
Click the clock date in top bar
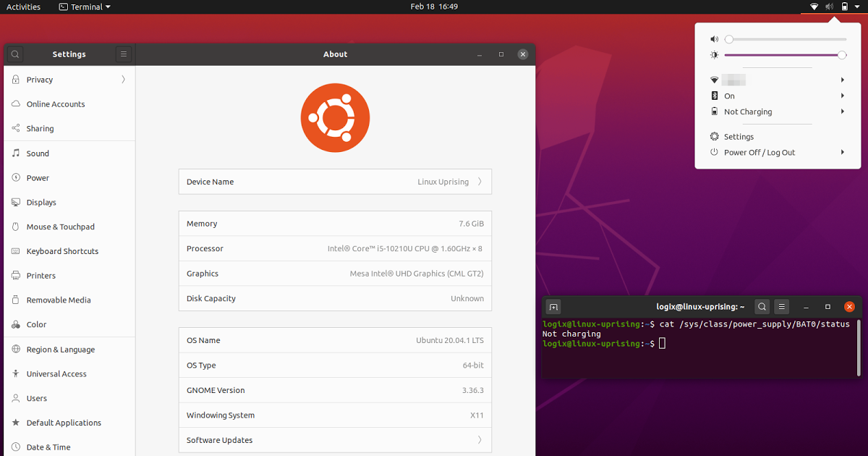[x=434, y=7]
